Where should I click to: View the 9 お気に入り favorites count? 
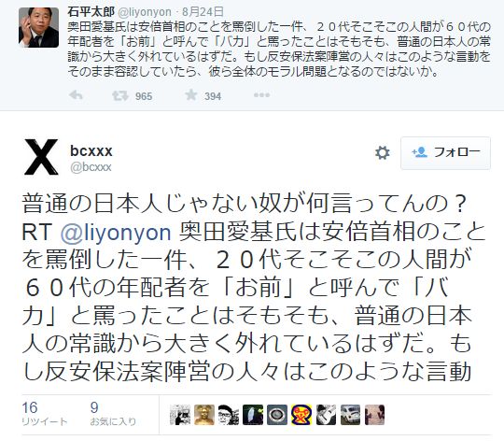tap(113, 414)
